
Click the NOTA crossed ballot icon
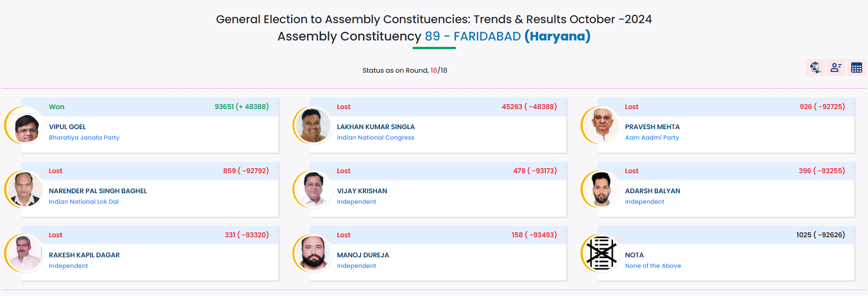tap(601, 253)
